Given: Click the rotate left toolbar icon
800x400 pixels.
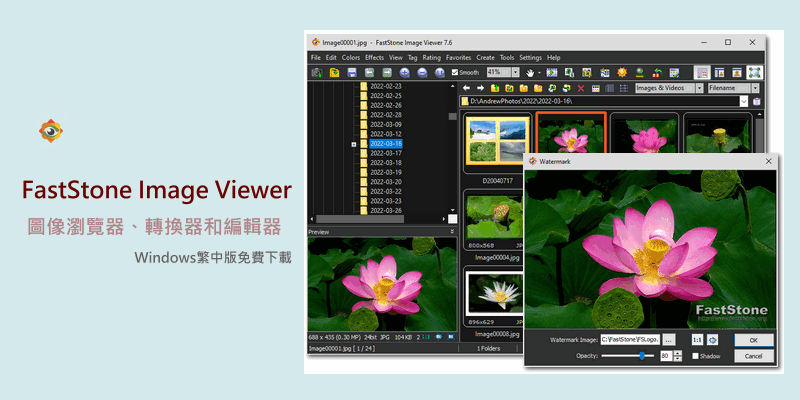Looking at the screenshot, I should [x=657, y=72].
